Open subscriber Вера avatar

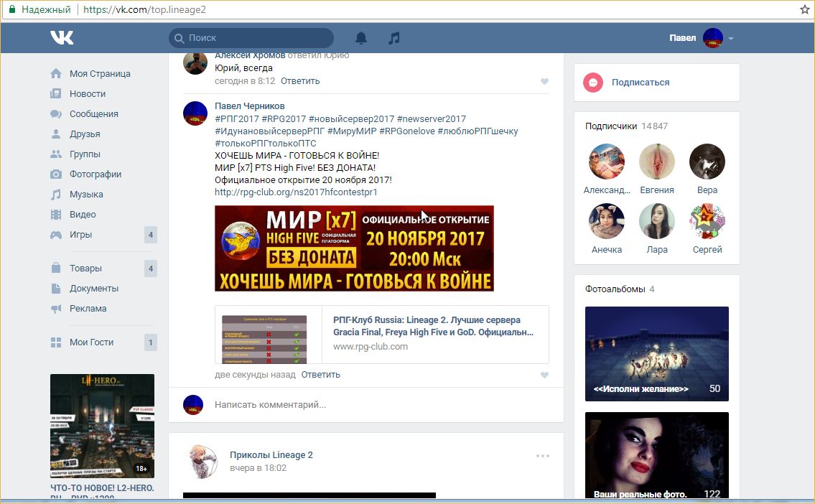(x=707, y=162)
